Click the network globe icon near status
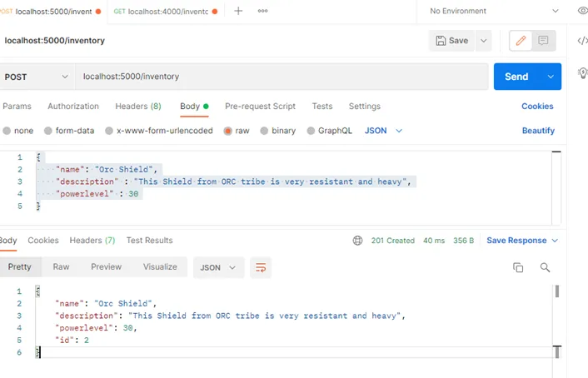Screen dimensions: 588x378 357,241
